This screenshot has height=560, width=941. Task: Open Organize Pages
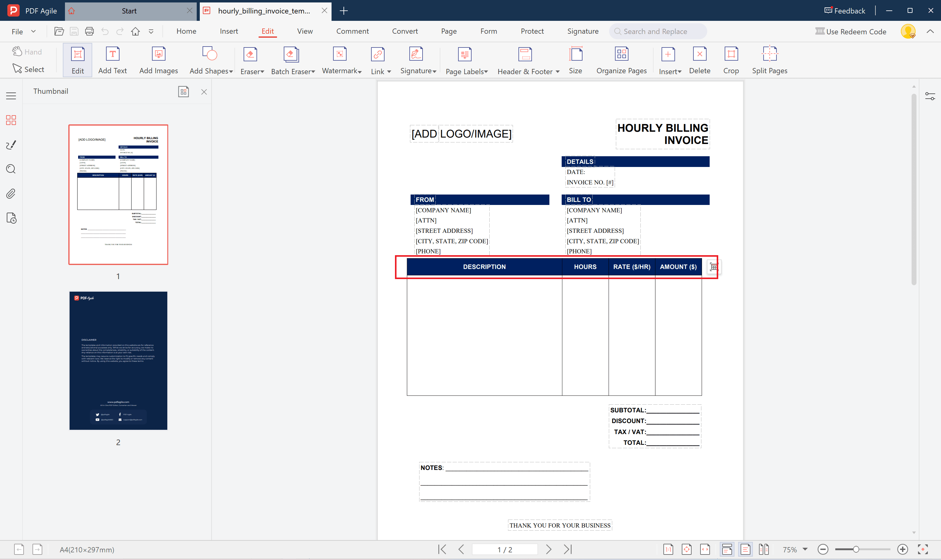point(621,60)
